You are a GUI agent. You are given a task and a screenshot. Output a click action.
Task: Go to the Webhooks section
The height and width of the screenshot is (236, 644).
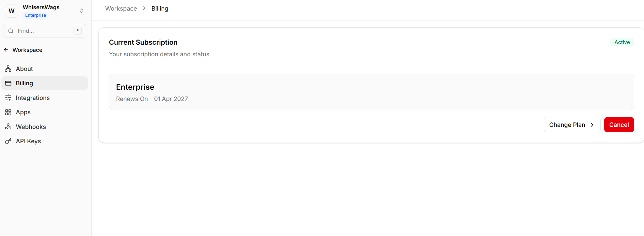(31, 127)
